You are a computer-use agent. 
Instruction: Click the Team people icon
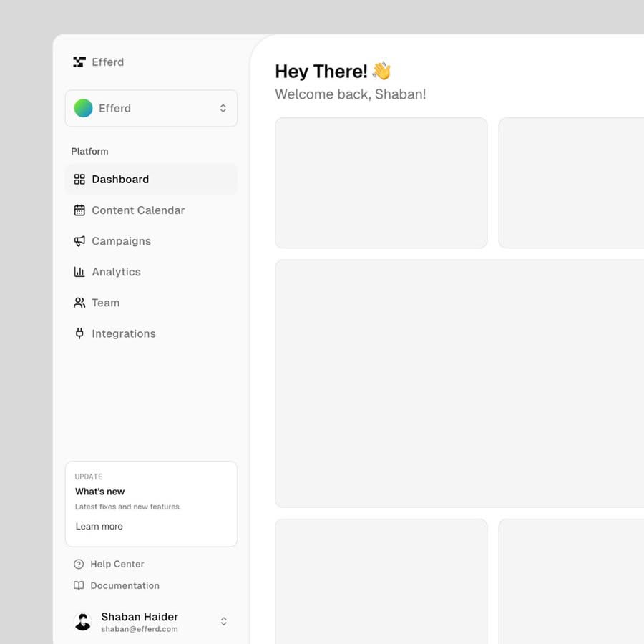coord(79,303)
